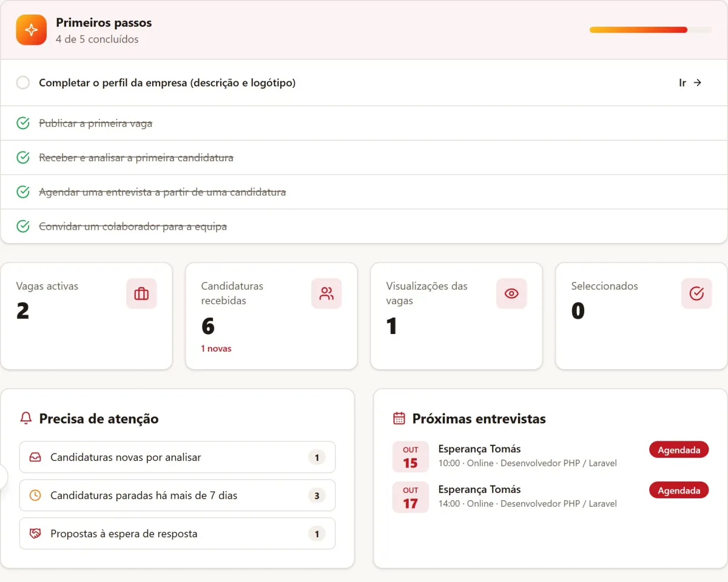Click the handshake icon for Propostas à espera

35,533
